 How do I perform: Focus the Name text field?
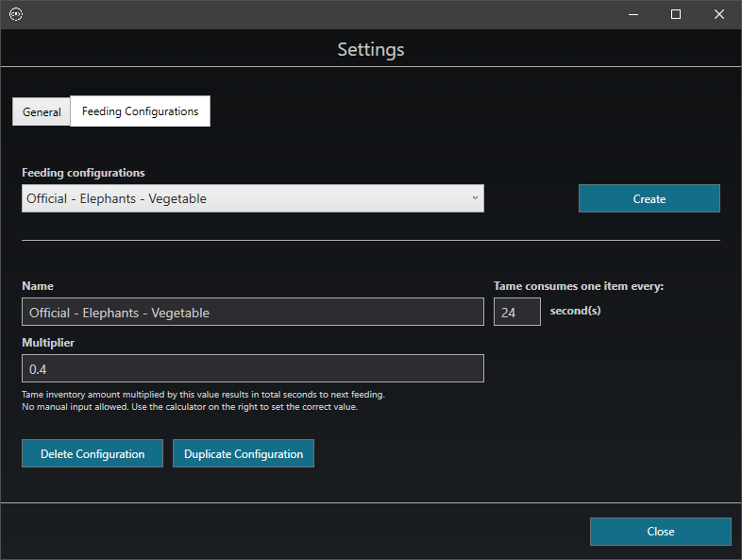(252, 312)
